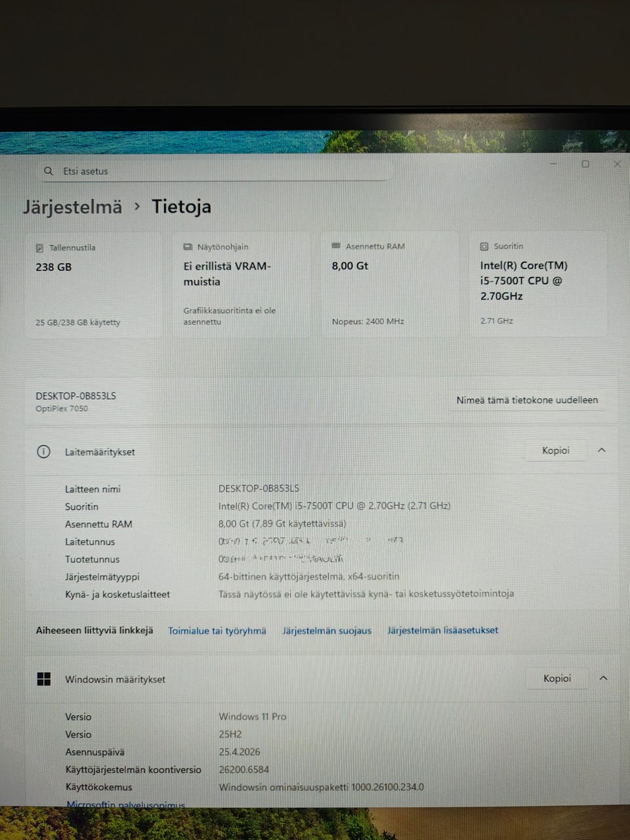This screenshot has height=840, width=630.
Task: Select the Windowsin ominaisuuspaketti value
Action: 322,787
